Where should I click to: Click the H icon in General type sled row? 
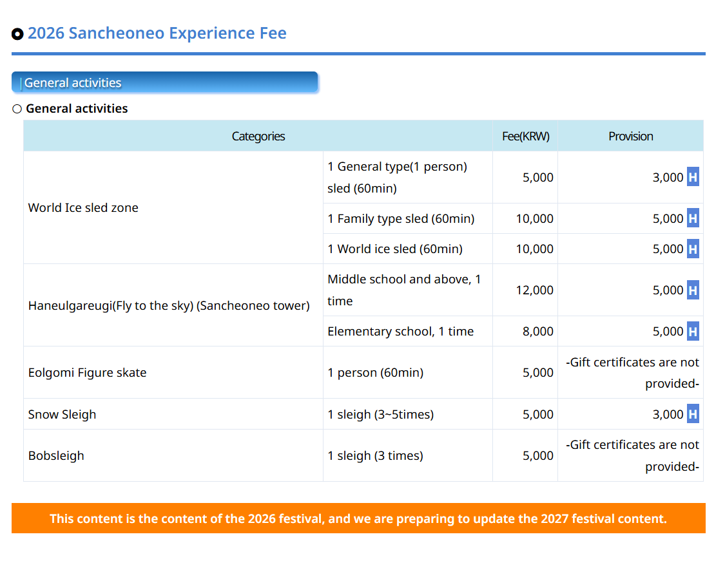pyautogui.click(x=693, y=177)
